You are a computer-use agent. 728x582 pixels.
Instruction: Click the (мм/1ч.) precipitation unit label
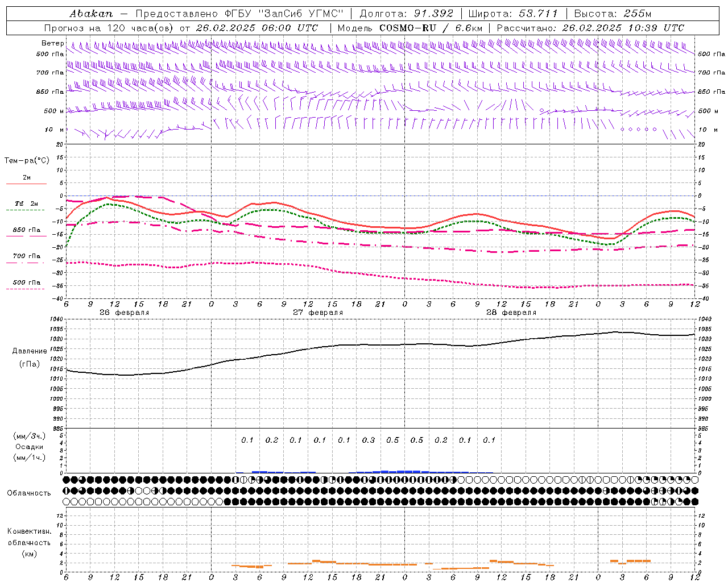pyautogui.click(x=29, y=458)
